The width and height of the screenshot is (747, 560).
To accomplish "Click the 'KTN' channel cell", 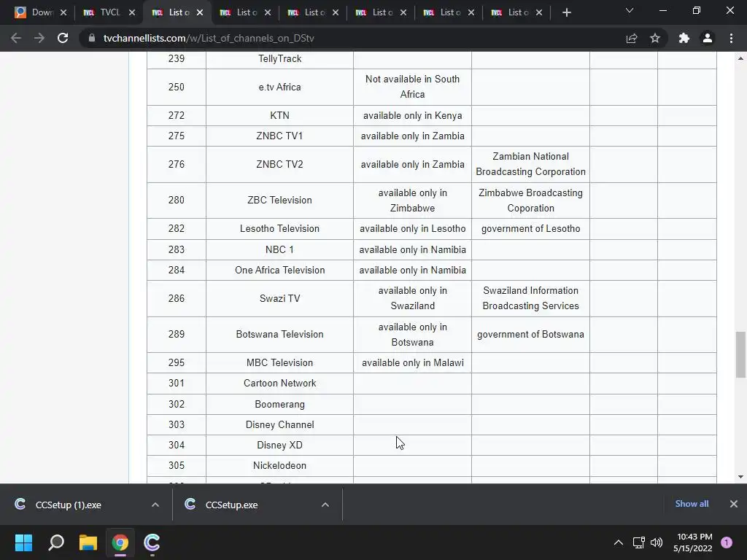I will tap(279, 116).
